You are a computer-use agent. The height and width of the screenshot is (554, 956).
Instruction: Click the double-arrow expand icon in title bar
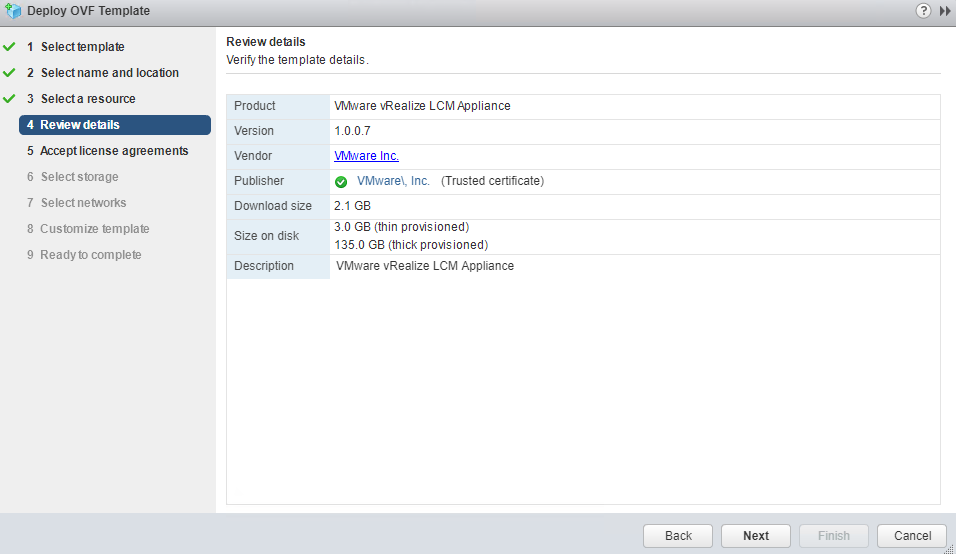click(945, 10)
